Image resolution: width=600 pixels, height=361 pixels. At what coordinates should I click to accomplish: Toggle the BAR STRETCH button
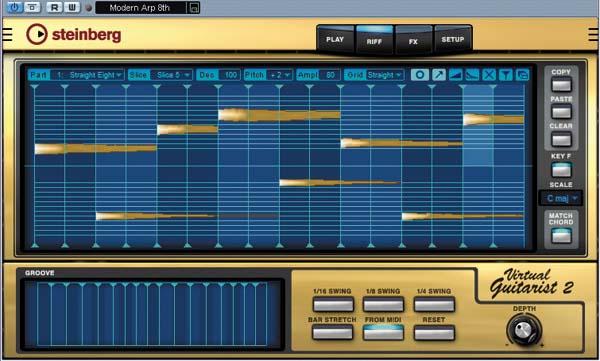coord(332,332)
